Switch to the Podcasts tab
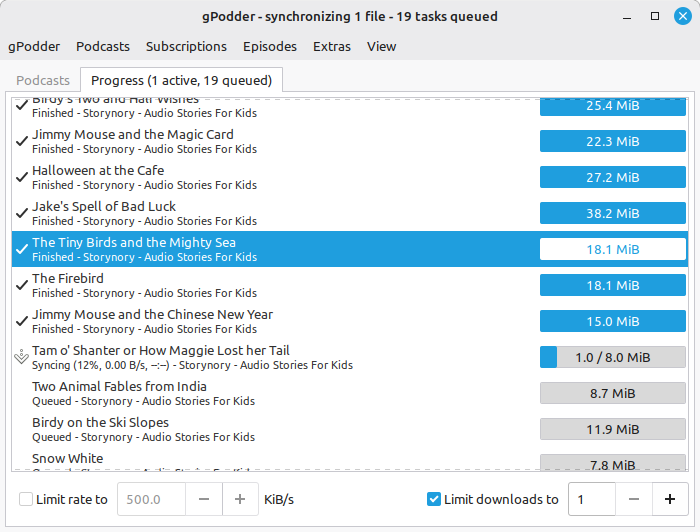 [43, 80]
